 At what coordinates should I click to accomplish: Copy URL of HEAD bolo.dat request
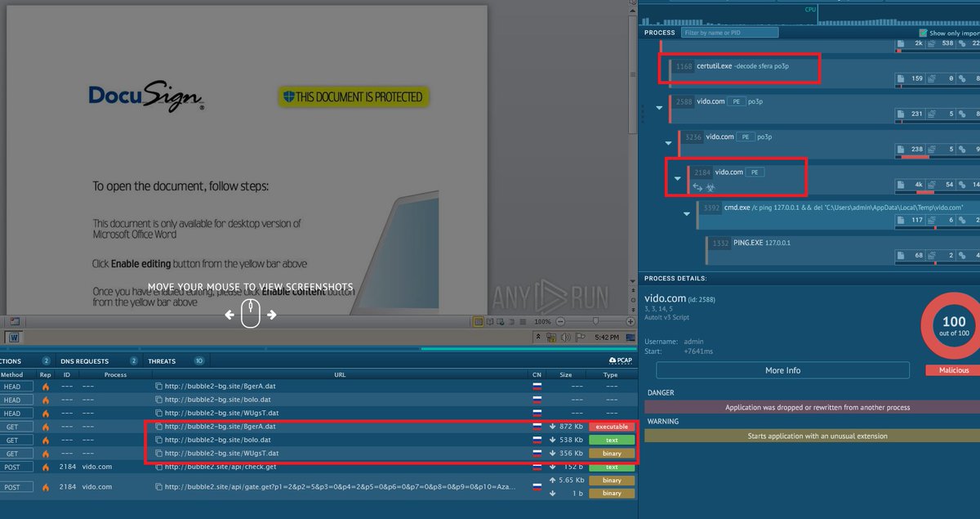click(159, 400)
